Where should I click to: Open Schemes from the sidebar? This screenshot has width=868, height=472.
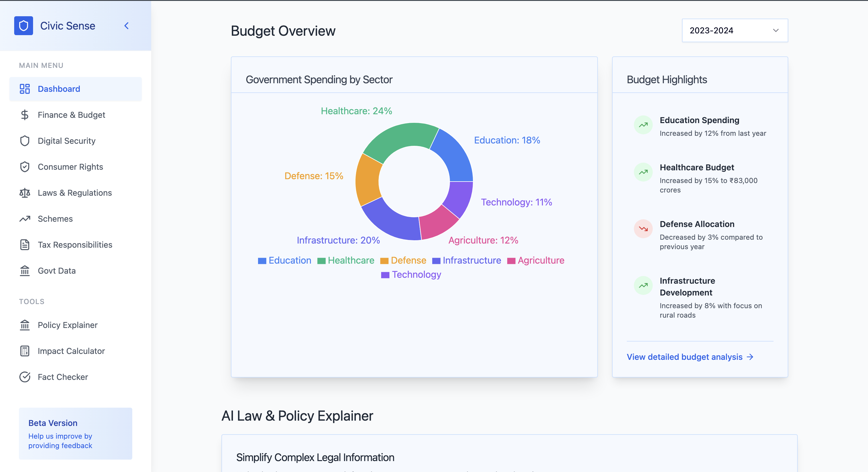point(55,219)
